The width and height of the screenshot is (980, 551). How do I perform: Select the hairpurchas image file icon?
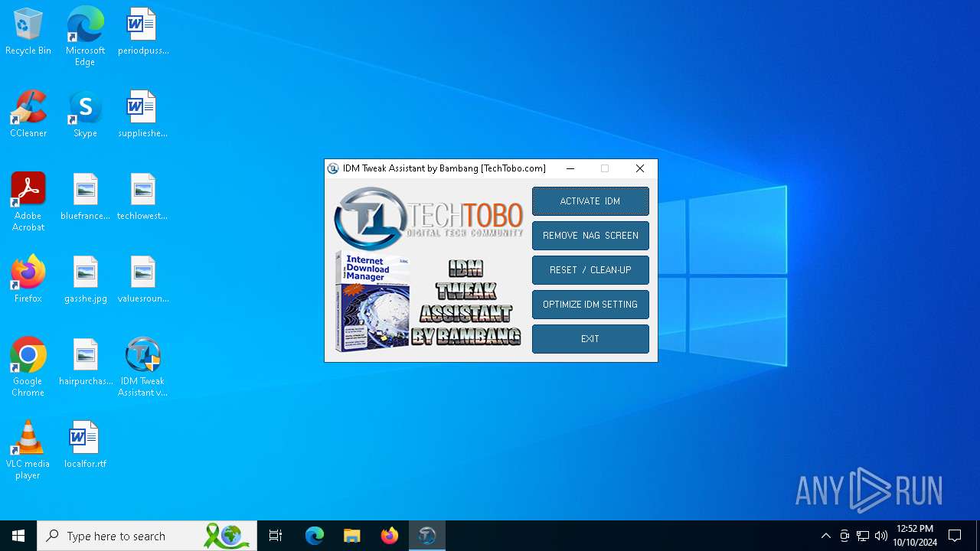tap(85, 363)
